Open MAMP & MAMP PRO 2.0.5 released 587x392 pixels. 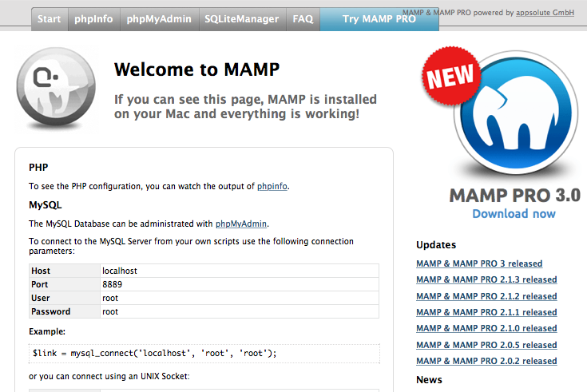click(x=486, y=345)
